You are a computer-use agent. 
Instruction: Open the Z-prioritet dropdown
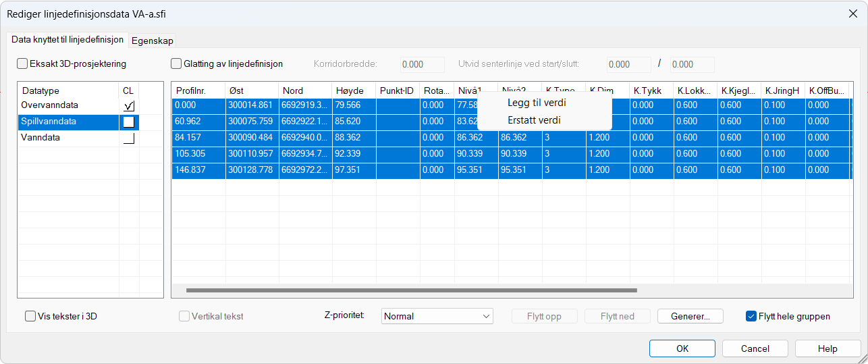437,316
